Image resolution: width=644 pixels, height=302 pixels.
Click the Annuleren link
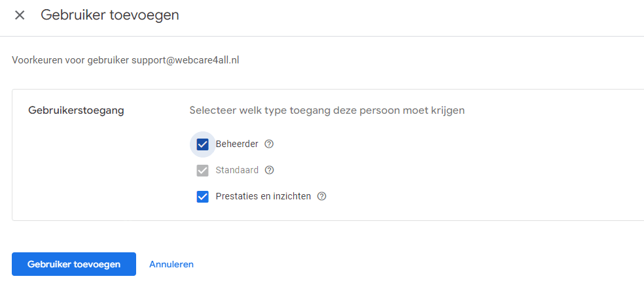coord(171,264)
